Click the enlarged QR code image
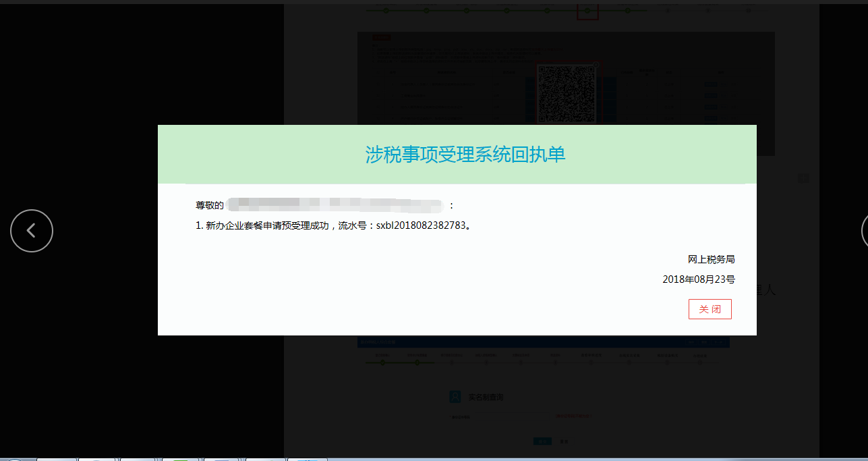Viewport: 868px width, 461px height. (567, 92)
